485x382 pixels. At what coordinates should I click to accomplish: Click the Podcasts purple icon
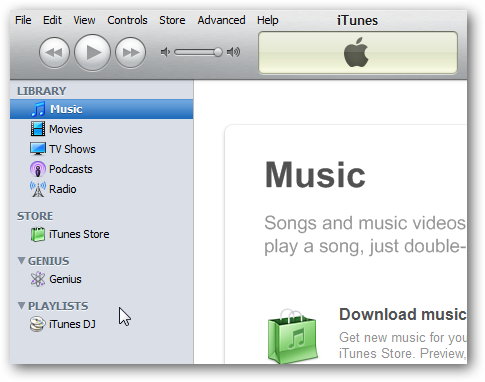pos(38,169)
